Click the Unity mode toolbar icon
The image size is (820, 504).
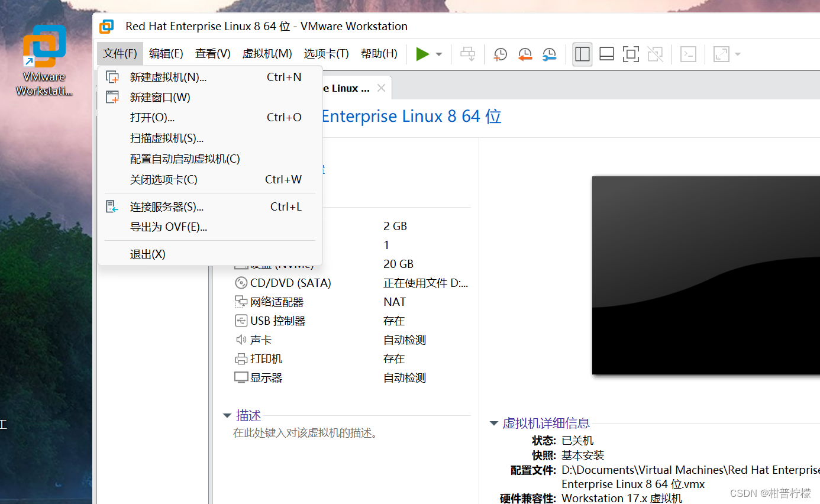coord(655,54)
